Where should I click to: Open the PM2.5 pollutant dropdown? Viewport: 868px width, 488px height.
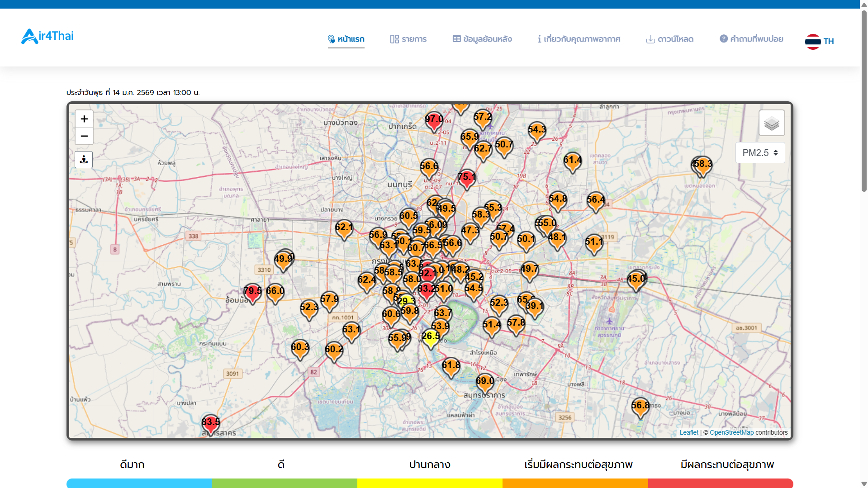tap(760, 153)
